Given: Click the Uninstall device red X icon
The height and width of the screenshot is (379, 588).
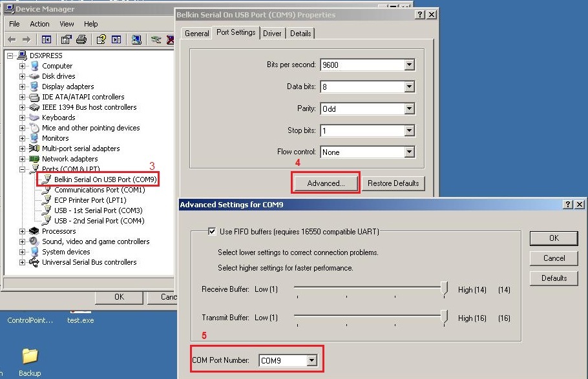Looking at the screenshot, I should pos(169,39).
